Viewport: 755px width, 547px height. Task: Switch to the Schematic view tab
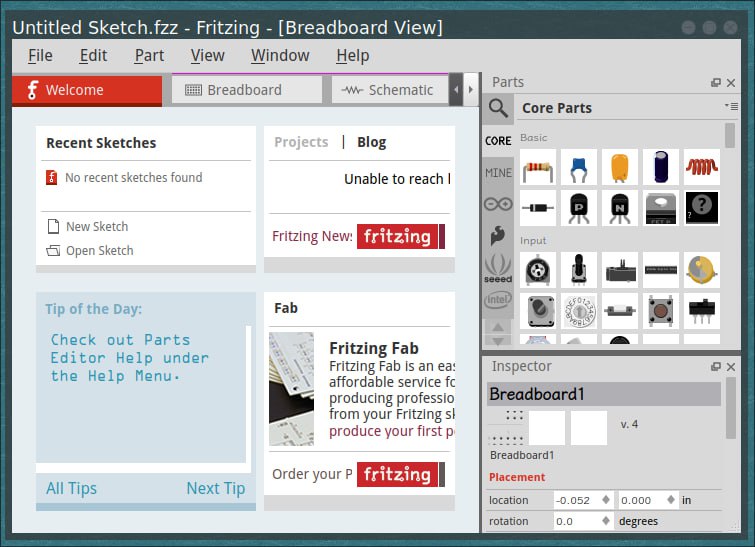[x=390, y=90]
